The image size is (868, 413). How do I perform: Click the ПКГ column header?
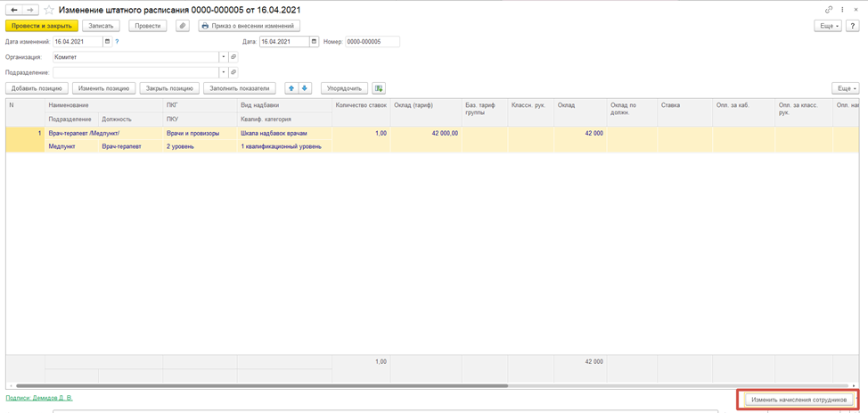200,104
